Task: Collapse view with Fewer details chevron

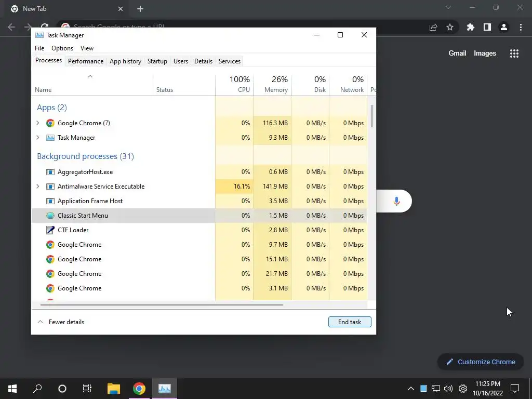Action: point(40,322)
